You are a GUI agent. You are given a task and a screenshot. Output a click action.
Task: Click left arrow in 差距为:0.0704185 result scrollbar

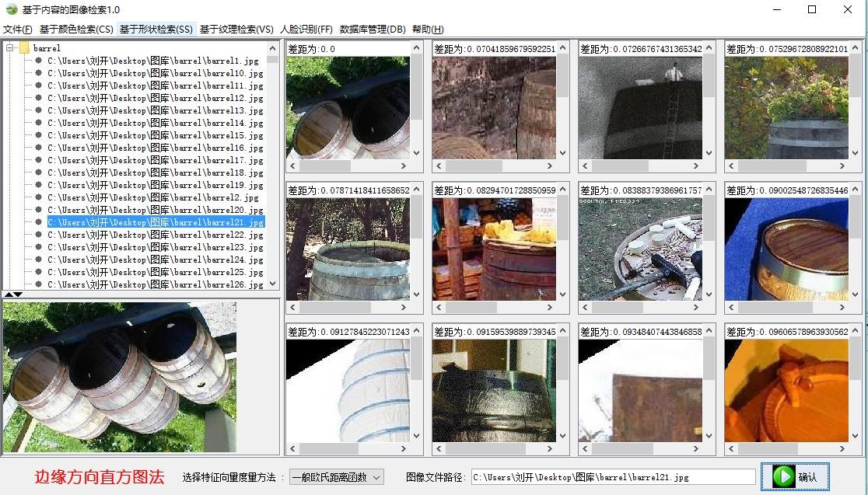point(439,166)
